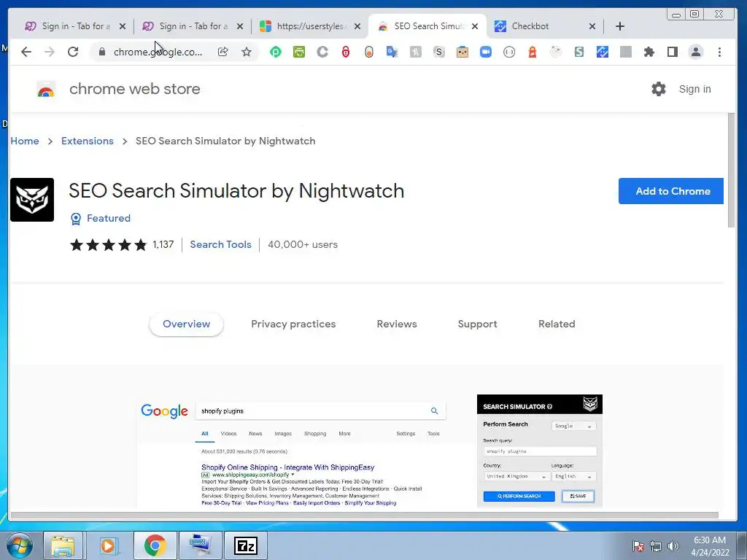Open the media player taskbar icon

coord(108,545)
